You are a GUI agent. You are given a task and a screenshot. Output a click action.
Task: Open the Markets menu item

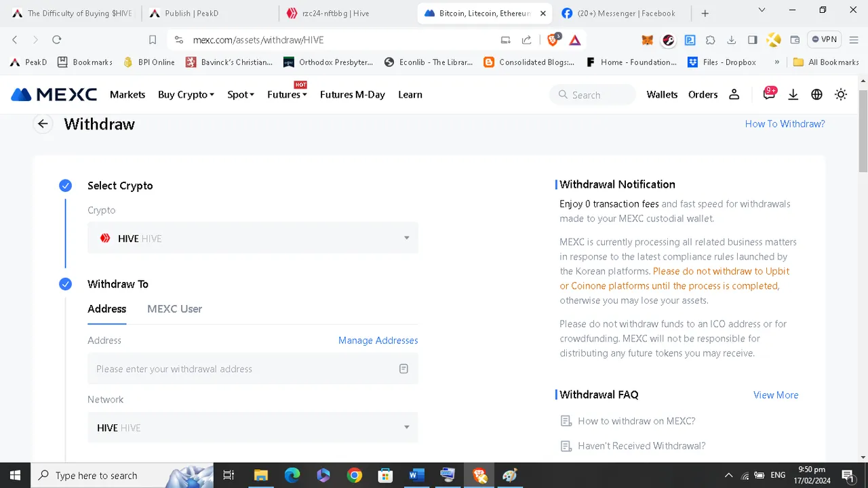coord(127,95)
